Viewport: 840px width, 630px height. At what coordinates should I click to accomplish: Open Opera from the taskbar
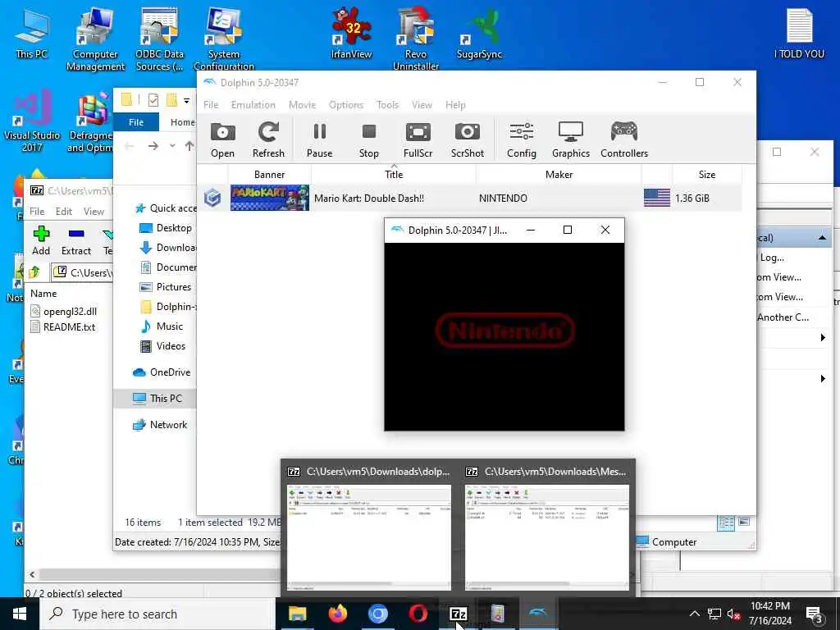click(x=418, y=614)
